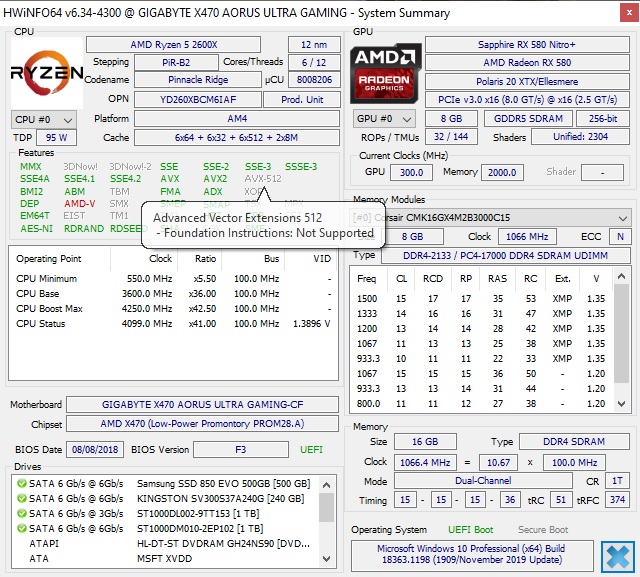
Task: Click the YD260XBCM6IAF OPN field
Action: click(198, 100)
